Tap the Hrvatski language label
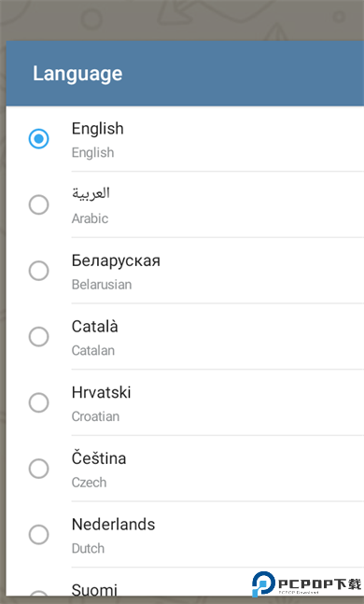Viewport: 364px width, 604px height. coord(102,392)
